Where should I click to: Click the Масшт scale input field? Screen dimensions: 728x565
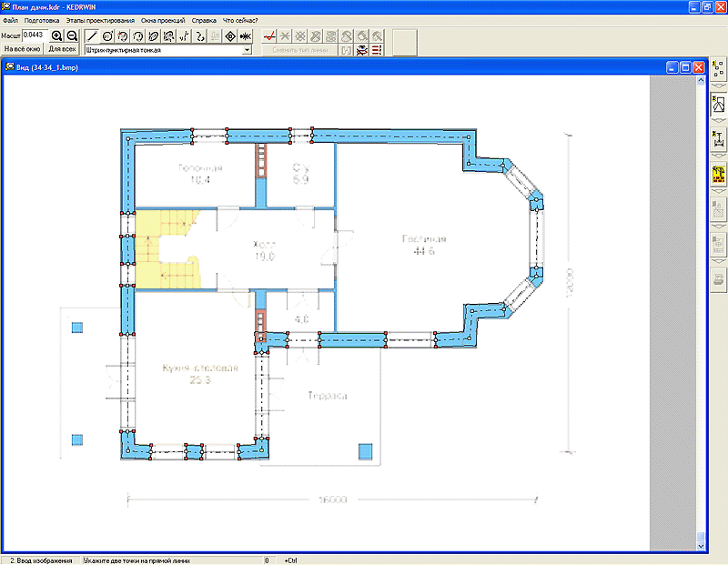35,35
